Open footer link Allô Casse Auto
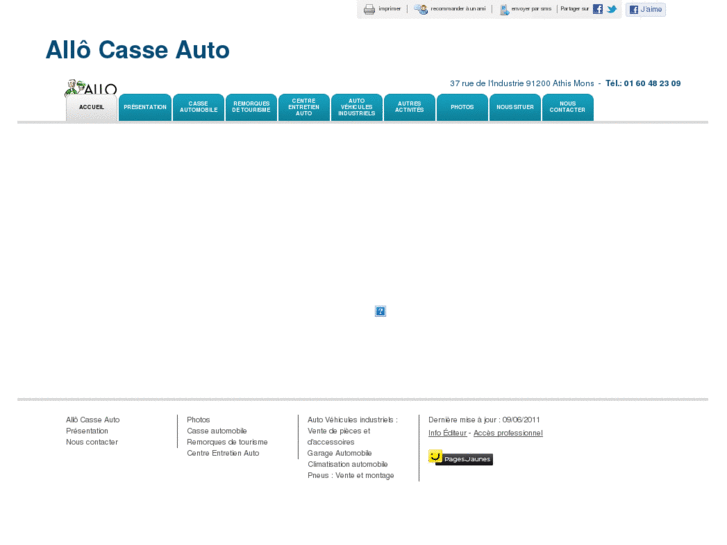The image size is (727, 545). (x=93, y=420)
